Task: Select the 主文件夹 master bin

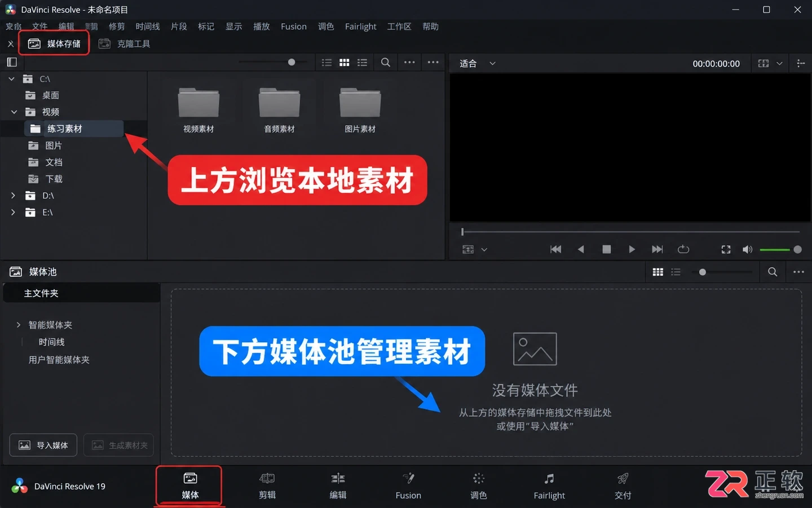Action: 82,293
